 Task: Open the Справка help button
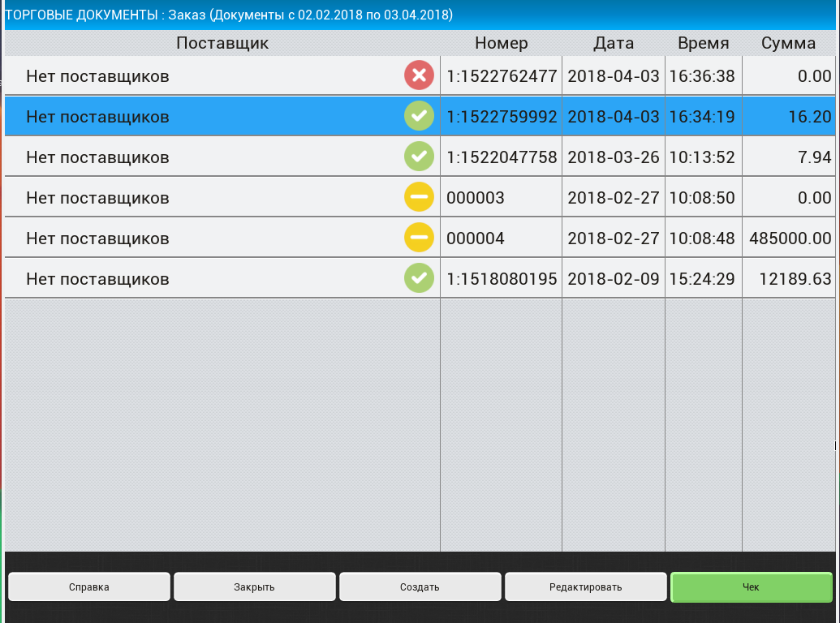coord(89,587)
